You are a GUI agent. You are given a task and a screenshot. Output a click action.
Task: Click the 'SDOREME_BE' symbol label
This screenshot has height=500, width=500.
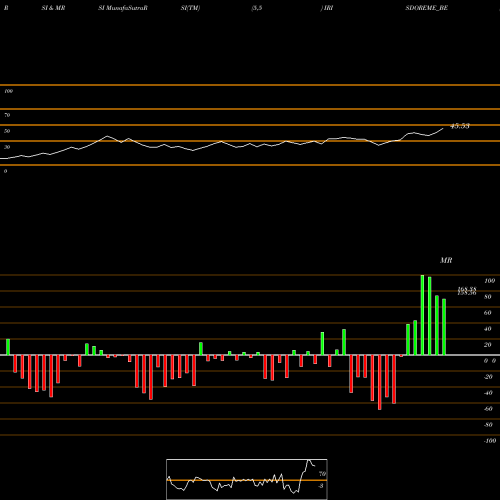pyautogui.click(x=426, y=8)
